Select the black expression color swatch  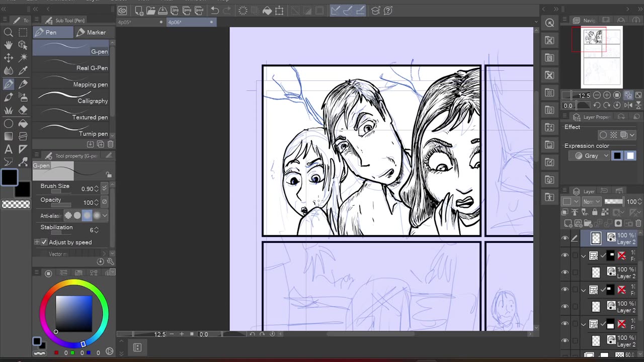[x=617, y=156]
